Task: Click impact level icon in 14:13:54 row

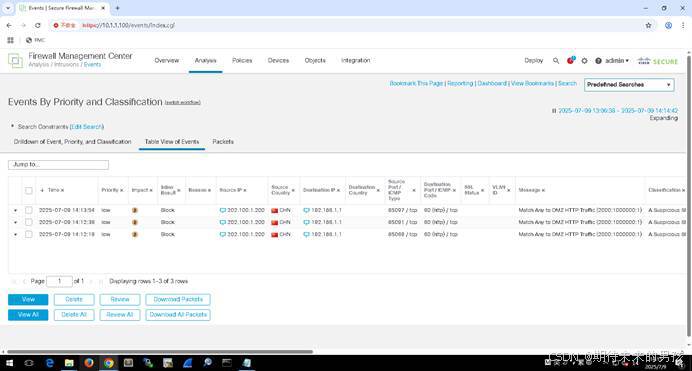Action: tap(135, 210)
